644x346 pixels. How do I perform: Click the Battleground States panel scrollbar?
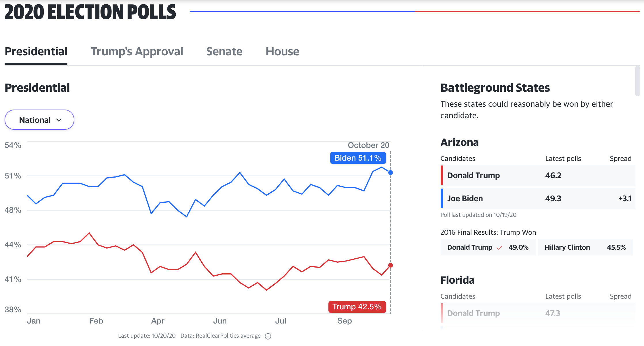click(x=637, y=81)
